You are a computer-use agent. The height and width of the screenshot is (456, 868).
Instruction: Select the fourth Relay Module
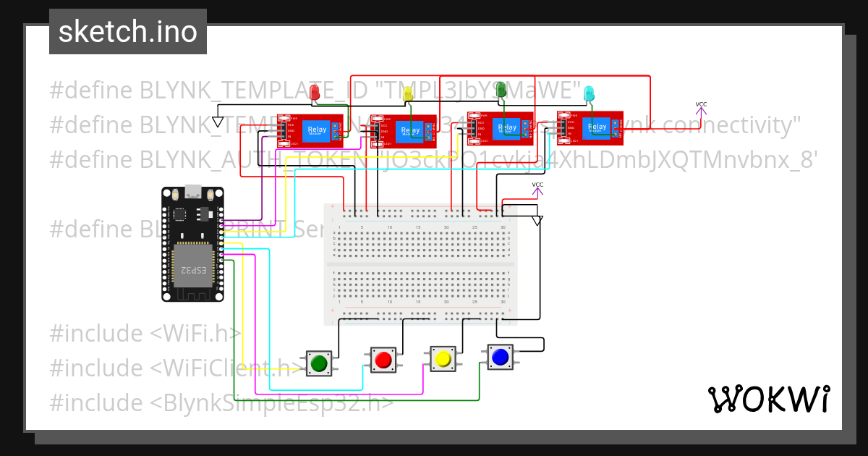(x=590, y=129)
